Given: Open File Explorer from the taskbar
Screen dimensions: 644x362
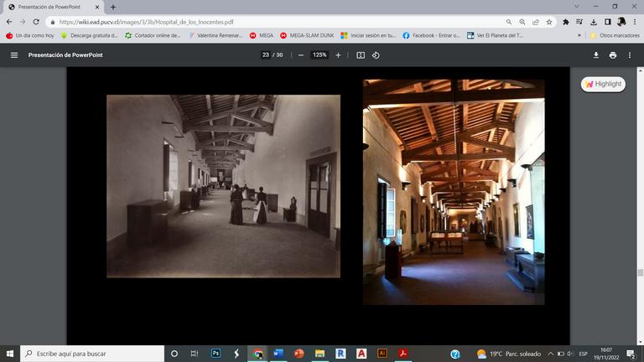Looking at the screenshot, I should [x=319, y=354].
